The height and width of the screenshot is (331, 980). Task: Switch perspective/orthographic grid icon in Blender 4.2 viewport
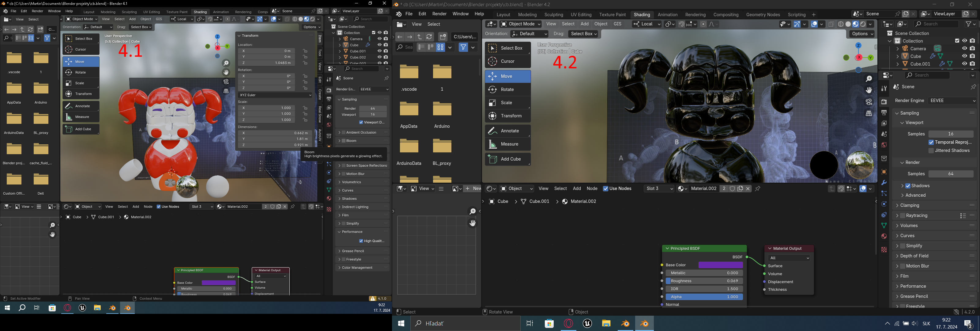869,113
